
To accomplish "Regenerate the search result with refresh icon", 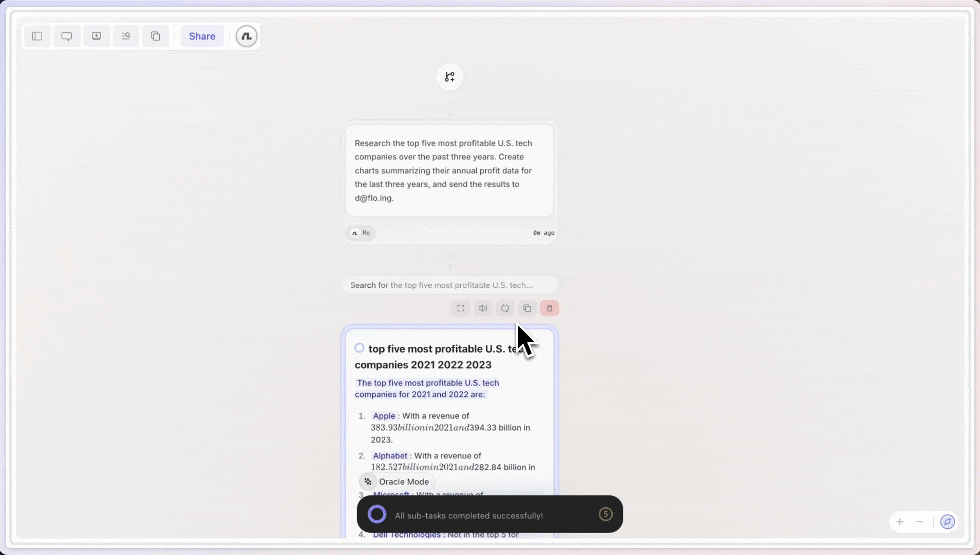I will [x=505, y=308].
